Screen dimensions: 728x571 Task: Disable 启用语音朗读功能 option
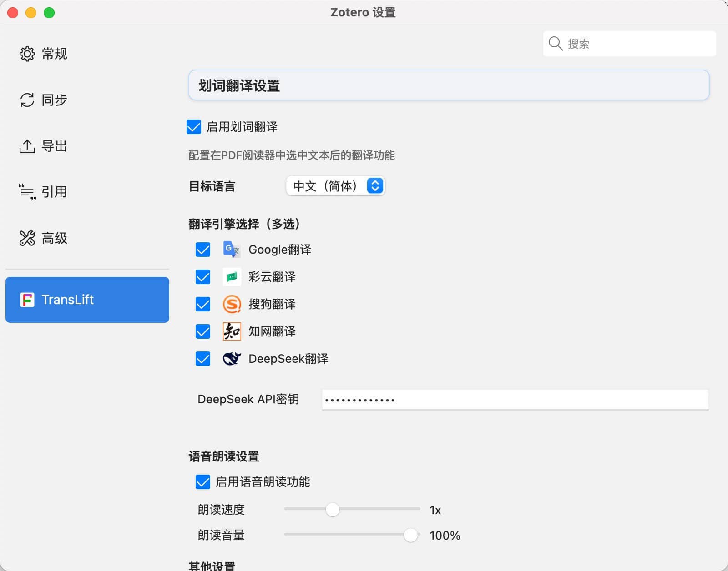click(203, 482)
